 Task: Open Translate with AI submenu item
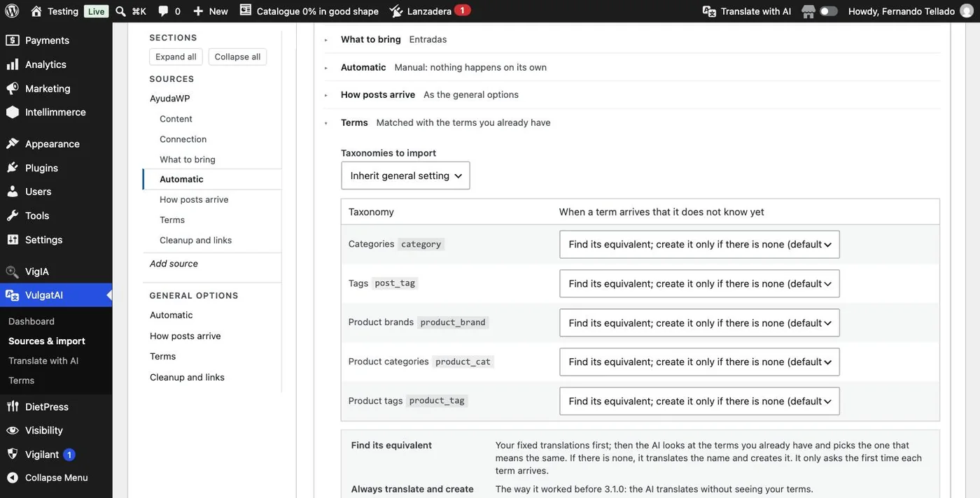pyautogui.click(x=43, y=361)
